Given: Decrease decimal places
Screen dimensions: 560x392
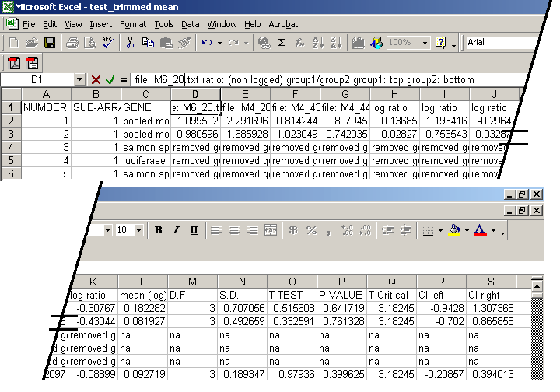Looking at the screenshot, I should pos(365,230).
